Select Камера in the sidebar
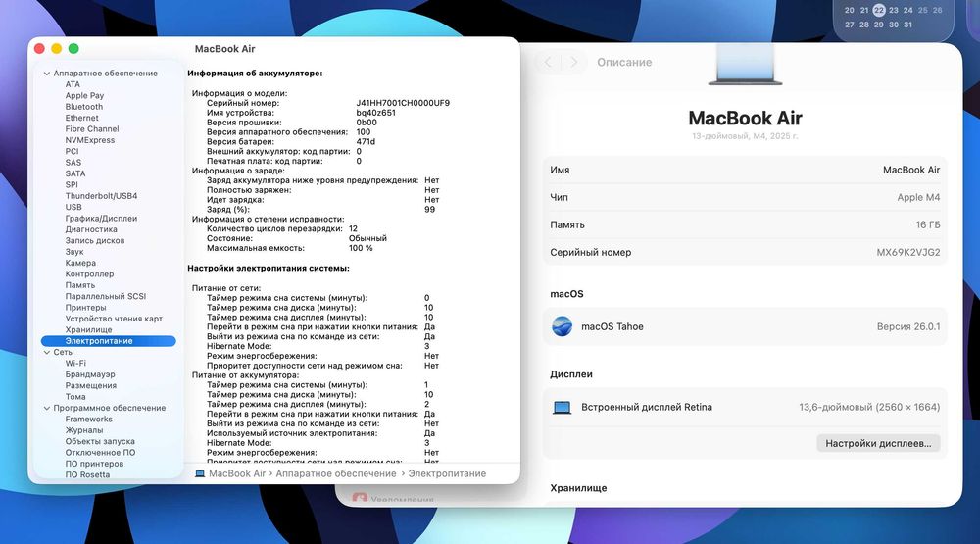This screenshot has height=544, width=980. click(80, 263)
